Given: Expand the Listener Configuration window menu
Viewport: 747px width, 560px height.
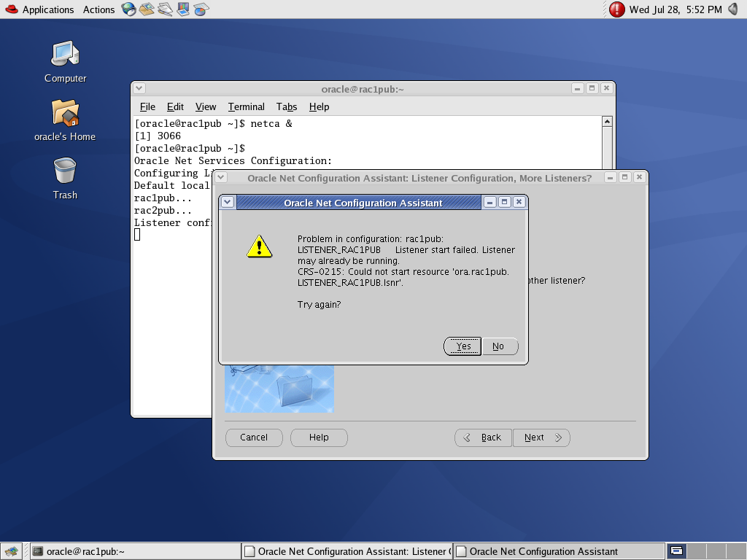Looking at the screenshot, I should [x=221, y=177].
